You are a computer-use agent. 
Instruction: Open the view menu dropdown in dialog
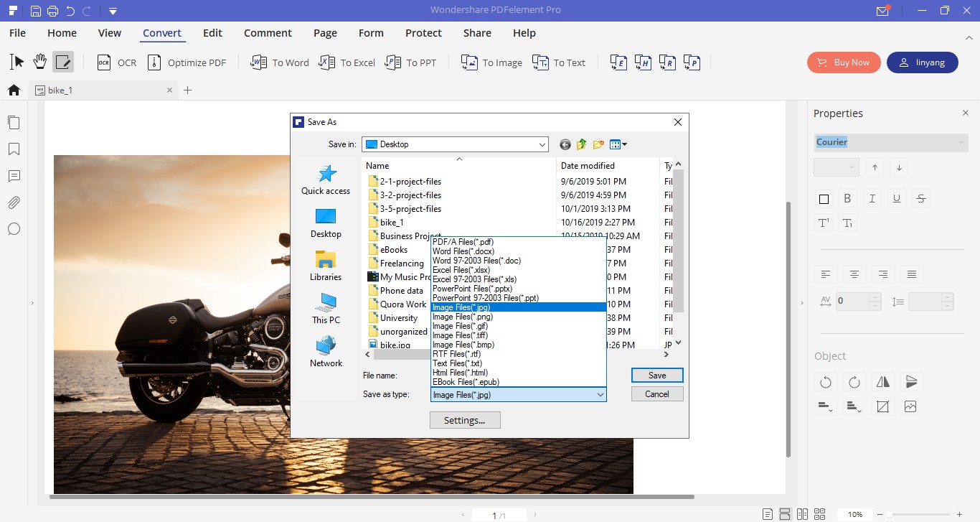pos(618,144)
